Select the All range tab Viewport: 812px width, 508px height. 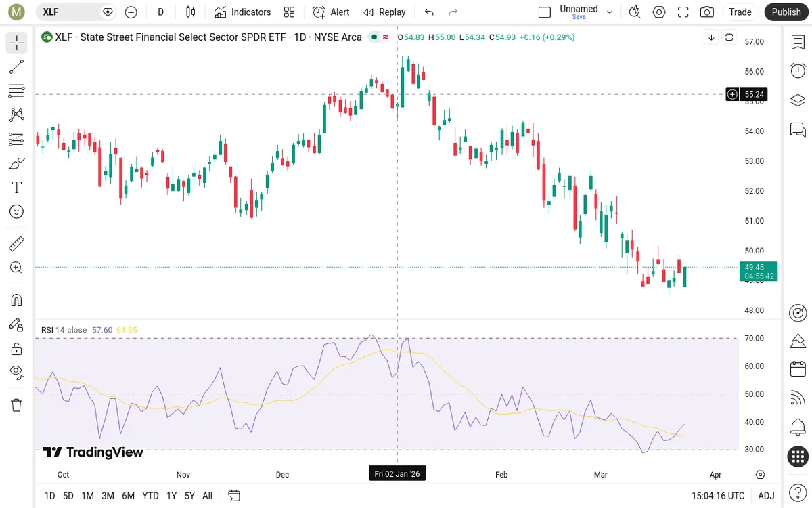pos(207,496)
